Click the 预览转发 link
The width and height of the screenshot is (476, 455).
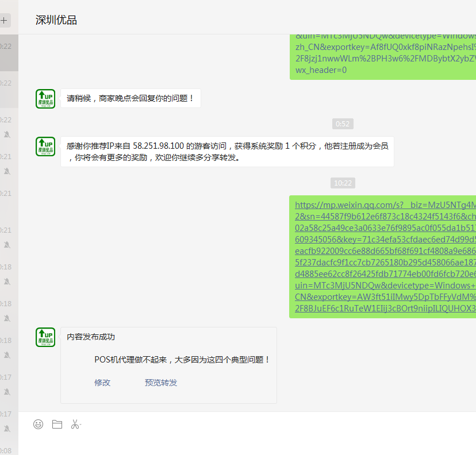click(161, 383)
